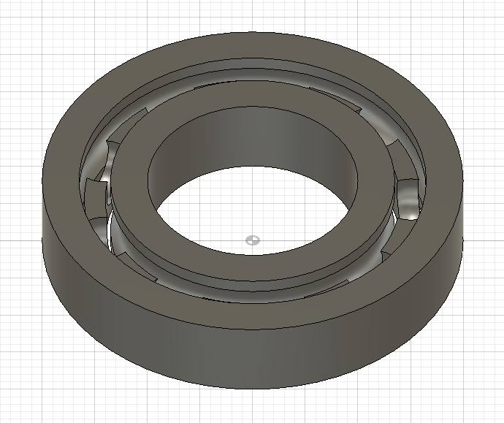This screenshot has height=423, width=504.
Task: Select the inner bore cylindrical wall
Action: coord(252,138)
